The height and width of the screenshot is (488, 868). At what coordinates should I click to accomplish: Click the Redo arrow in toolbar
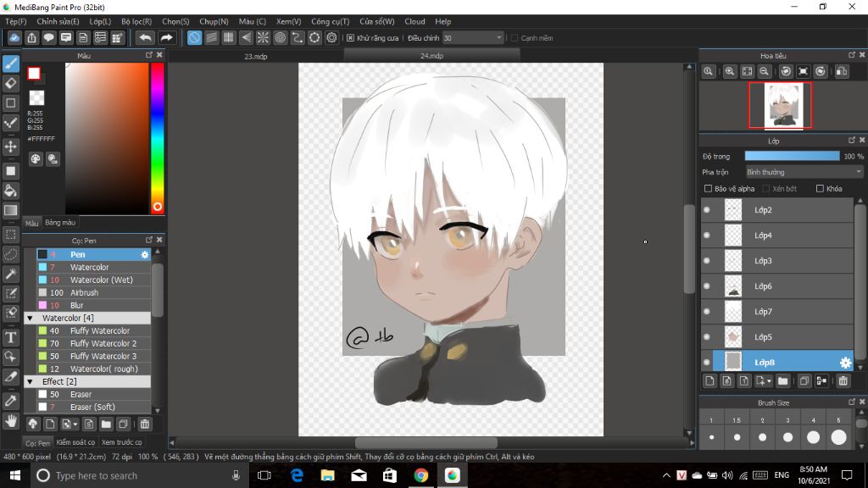166,37
